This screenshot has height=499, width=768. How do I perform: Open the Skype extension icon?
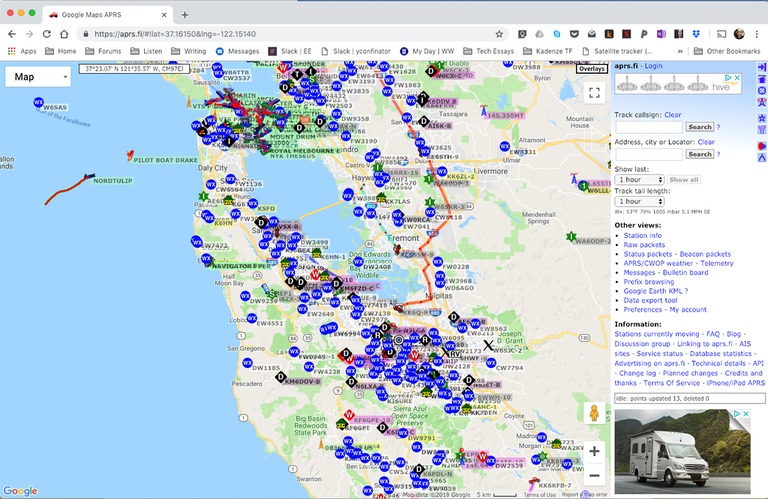point(557,34)
